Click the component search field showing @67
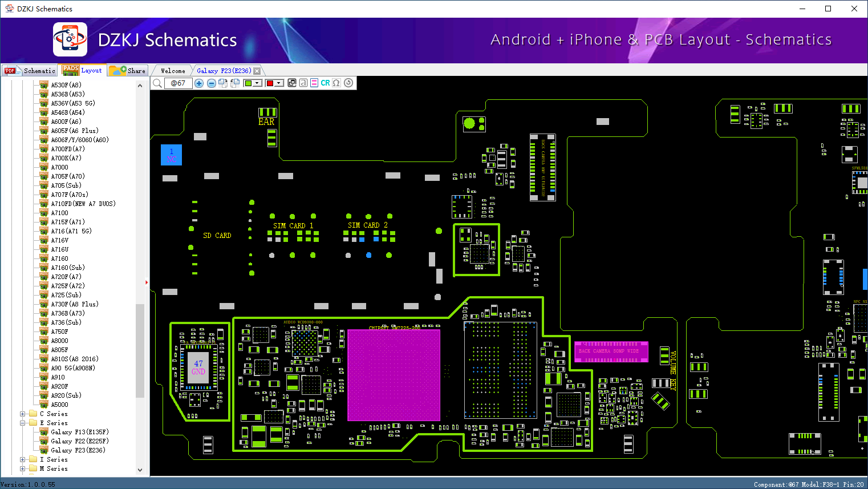 pos(179,83)
